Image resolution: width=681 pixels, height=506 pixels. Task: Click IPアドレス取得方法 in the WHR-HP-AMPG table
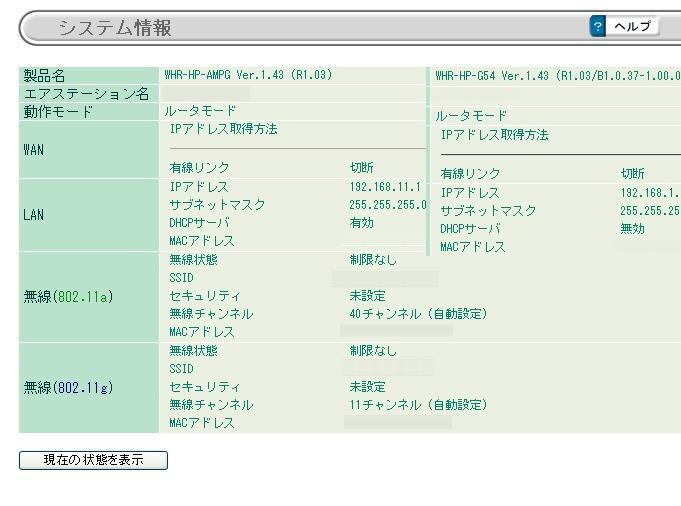pyautogui.click(x=224, y=129)
